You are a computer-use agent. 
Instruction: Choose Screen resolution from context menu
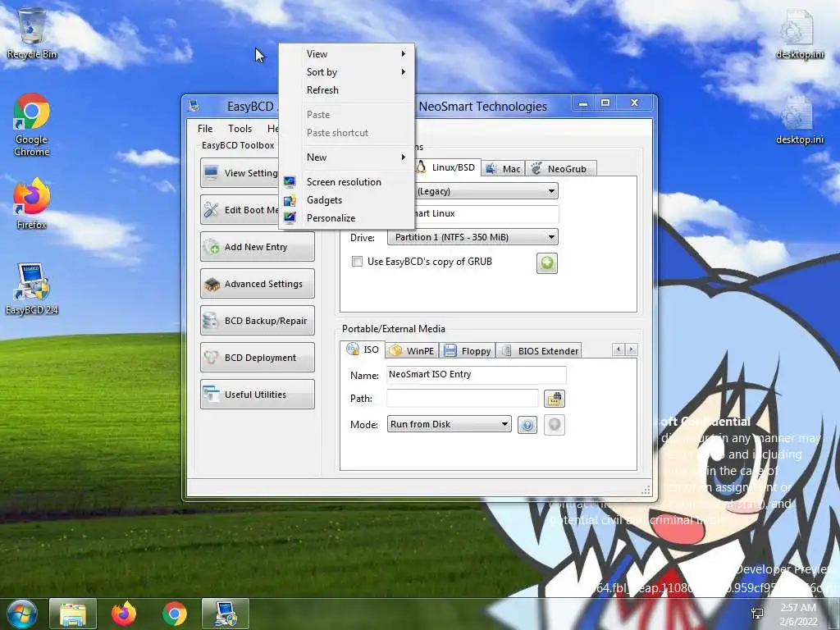[347, 182]
